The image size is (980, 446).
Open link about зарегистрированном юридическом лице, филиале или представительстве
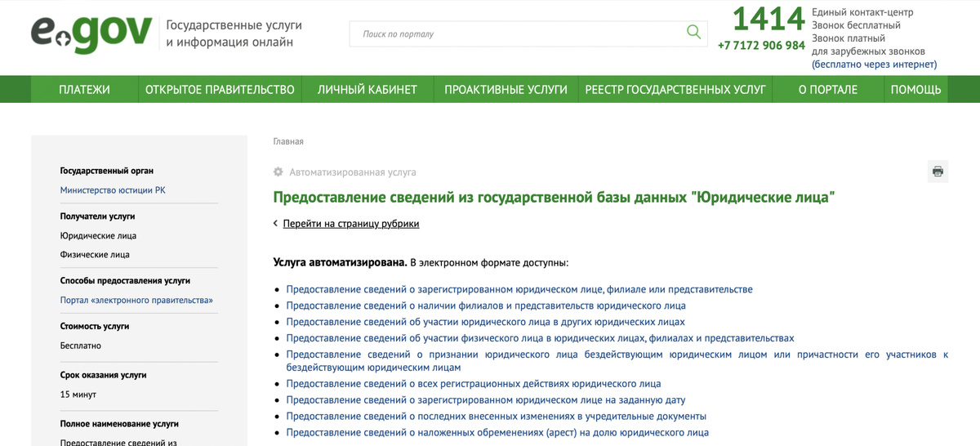point(519,289)
